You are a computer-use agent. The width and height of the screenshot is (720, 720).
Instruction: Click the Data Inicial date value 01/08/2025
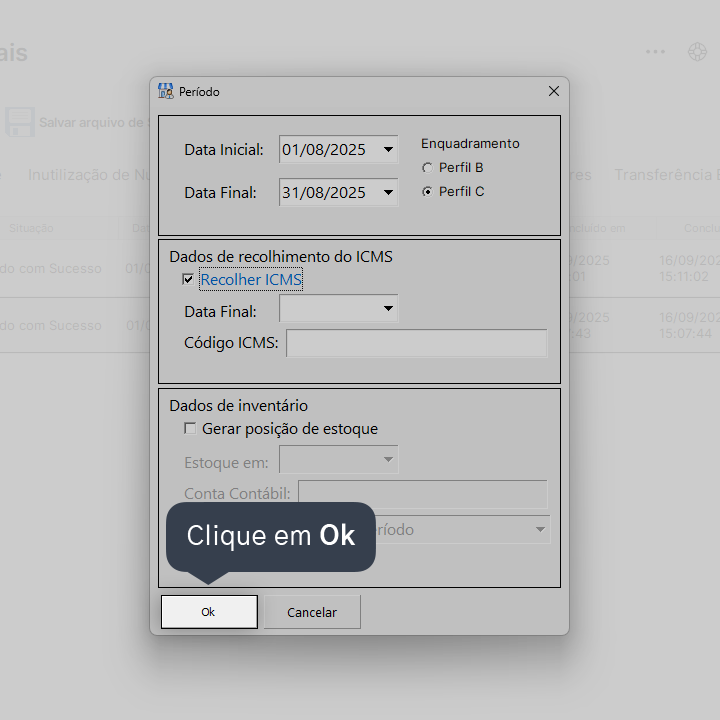pos(324,150)
